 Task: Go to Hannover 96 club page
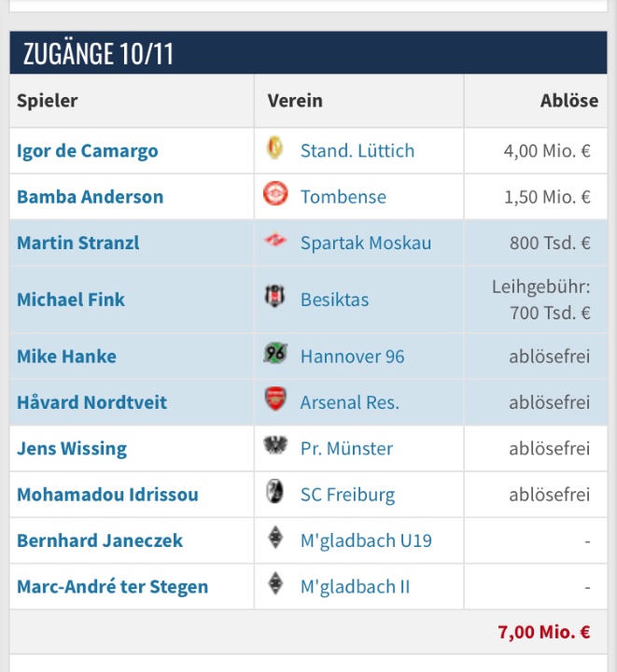tap(352, 357)
